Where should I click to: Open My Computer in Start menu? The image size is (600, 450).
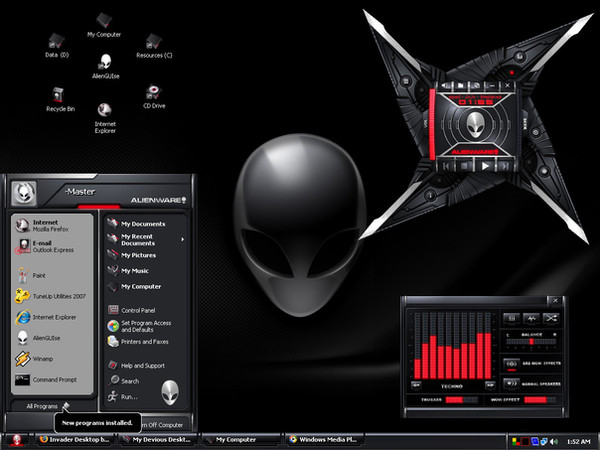[x=145, y=286]
